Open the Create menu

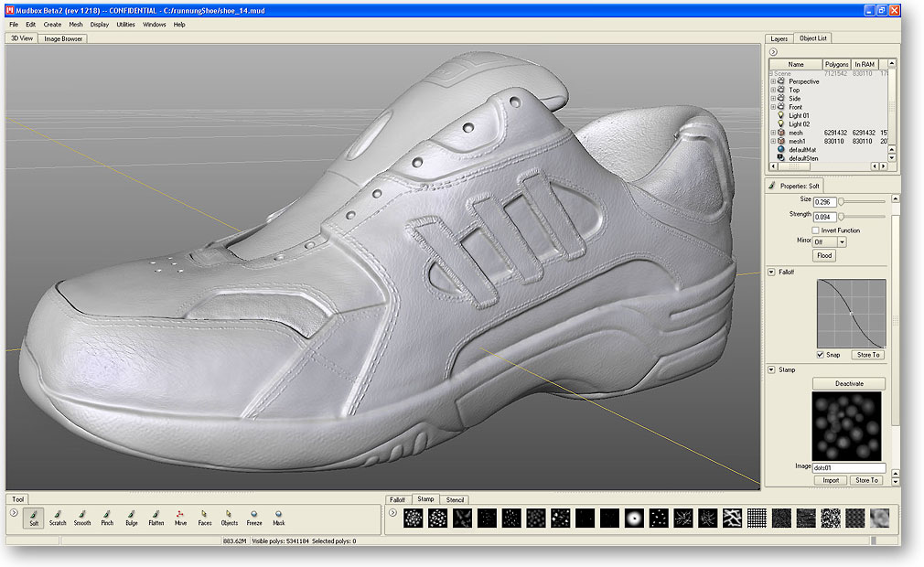[x=52, y=25]
